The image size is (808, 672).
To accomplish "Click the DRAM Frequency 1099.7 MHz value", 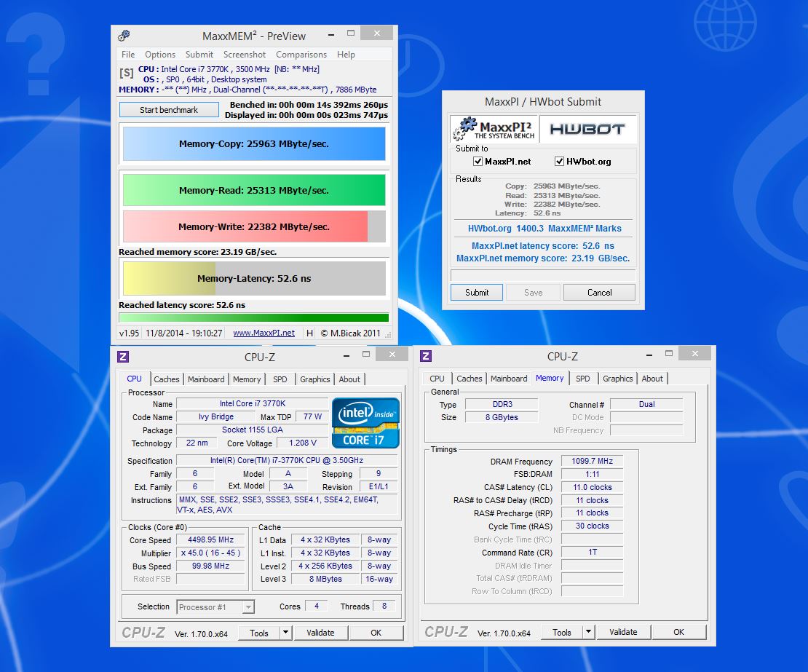I will (592, 462).
